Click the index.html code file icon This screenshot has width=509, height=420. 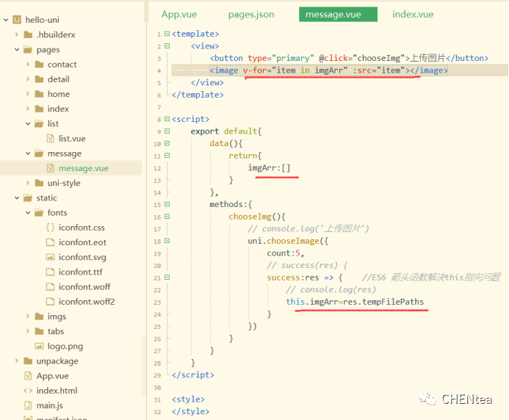point(28,391)
